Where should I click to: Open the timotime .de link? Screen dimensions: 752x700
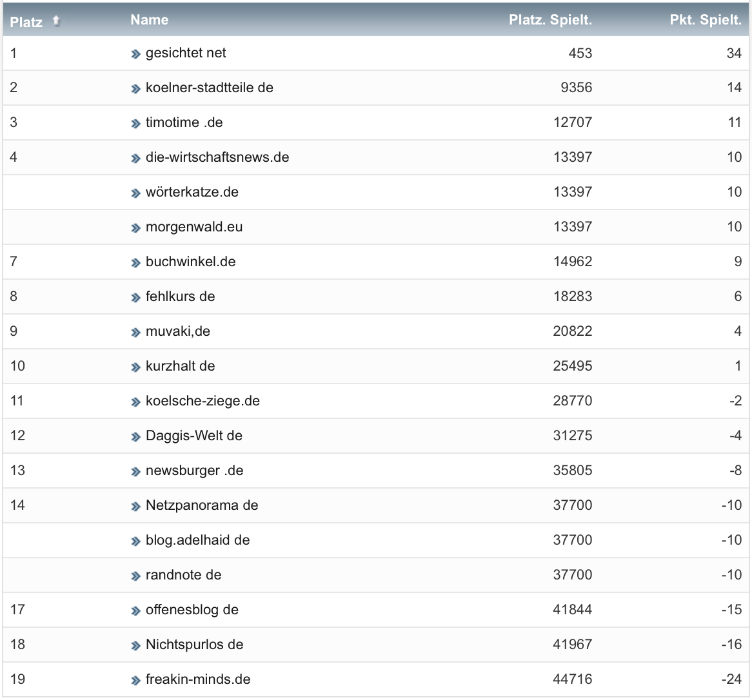tap(184, 122)
